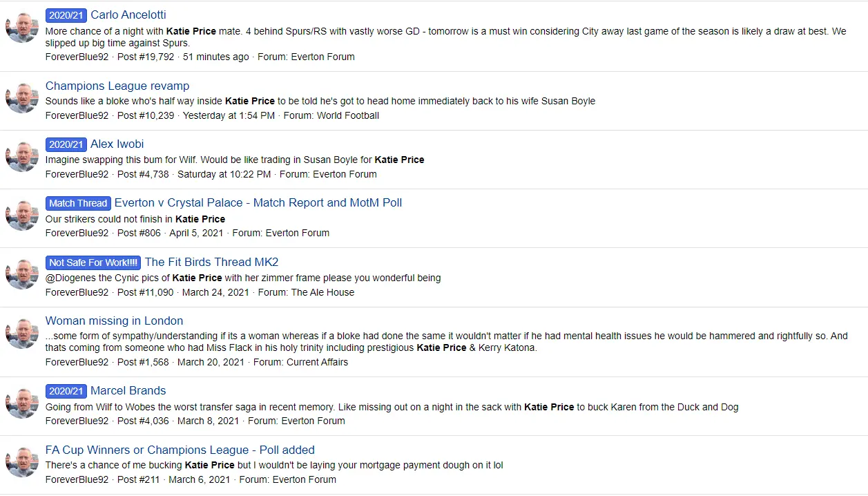Click avatar beside the FA Cup Winners result

(x=22, y=463)
